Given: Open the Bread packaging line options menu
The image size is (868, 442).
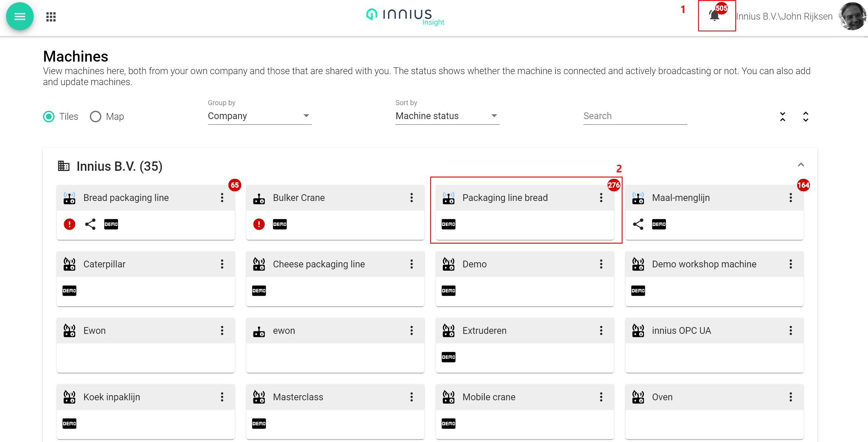Looking at the screenshot, I should pos(222,198).
